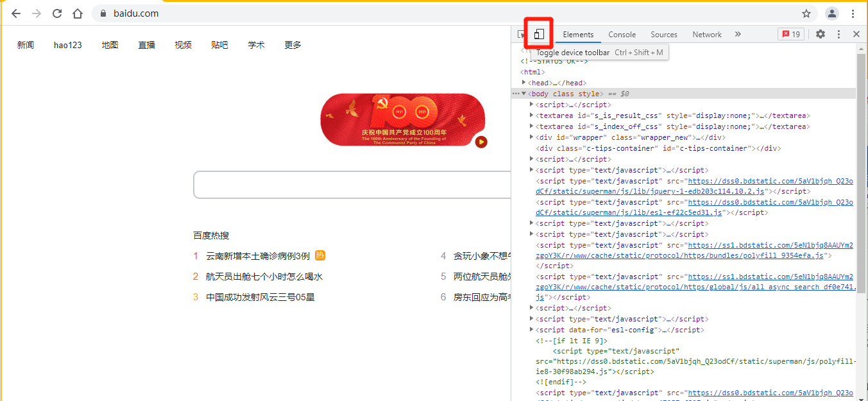Reload the baidu.com page

pyautogui.click(x=57, y=13)
